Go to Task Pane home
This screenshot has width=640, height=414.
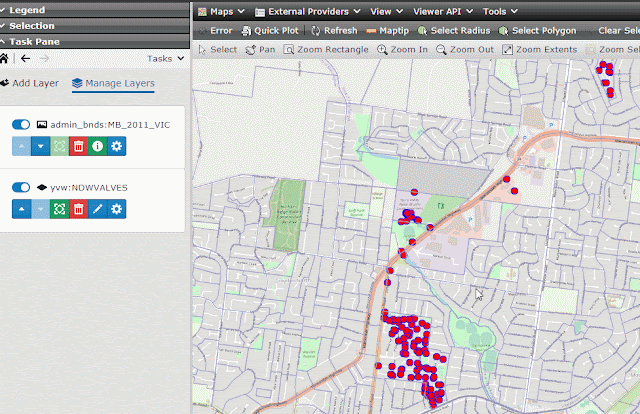click(x=4, y=58)
